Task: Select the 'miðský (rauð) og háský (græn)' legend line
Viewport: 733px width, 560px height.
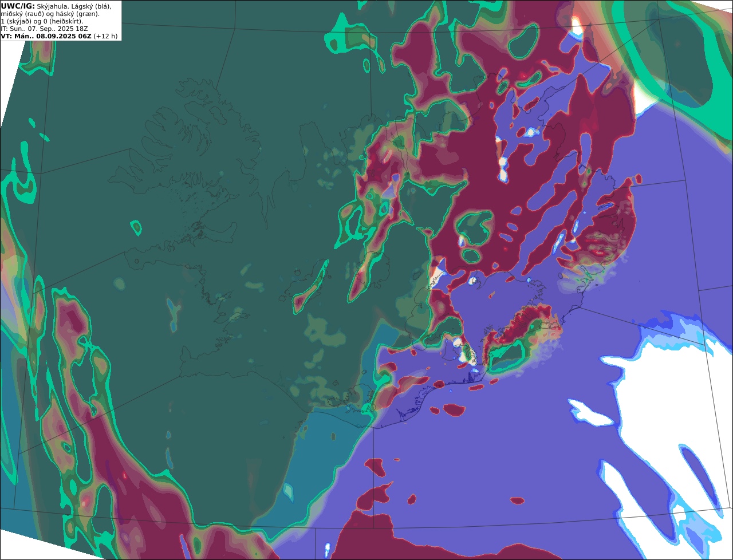Action: pyautogui.click(x=50, y=13)
